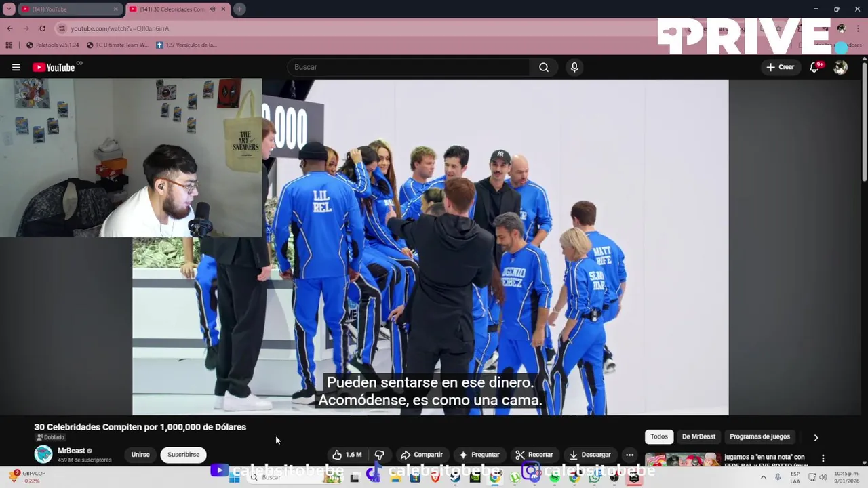Open more actions three-dot menu under video

click(x=629, y=455)
